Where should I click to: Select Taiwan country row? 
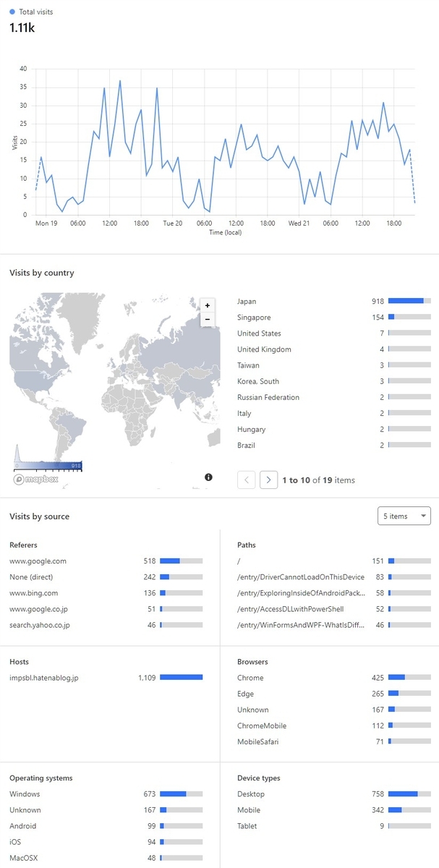point(334,365)
